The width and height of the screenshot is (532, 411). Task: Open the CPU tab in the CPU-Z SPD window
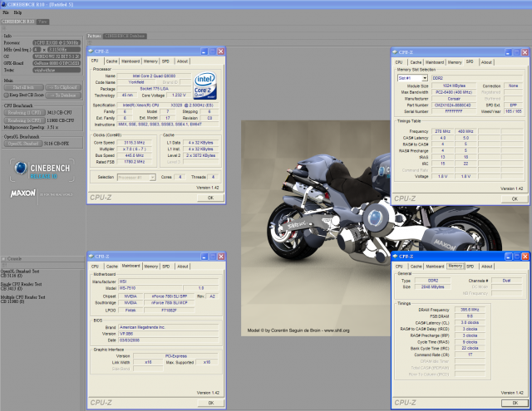click(x=399, y=62)
